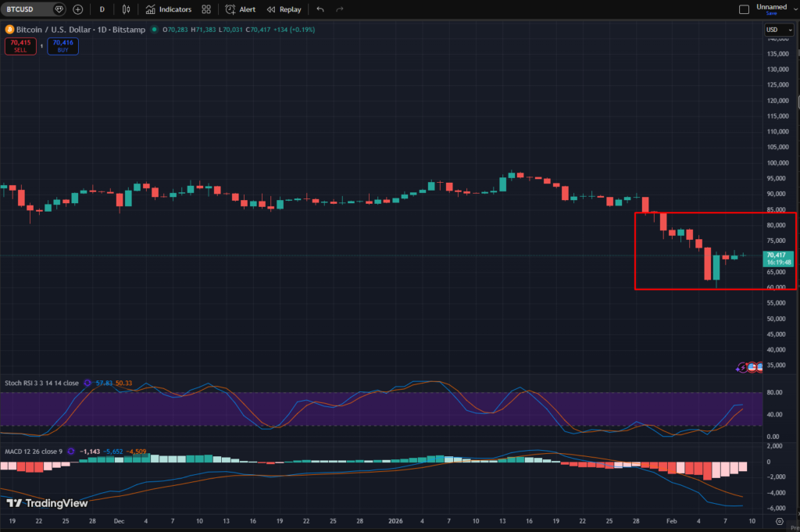Screen dimensions: 800x532
Task: Click the redo arrow icon
Action: [337, 9]
